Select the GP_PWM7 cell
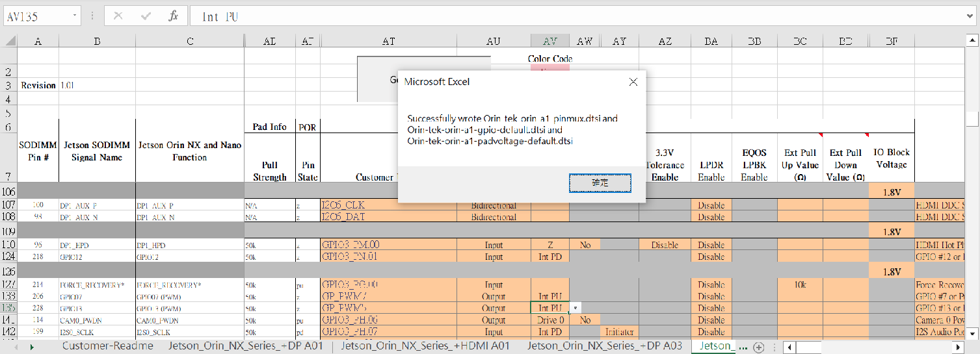Screen dimensions: 980x354 [x=389, y=296]
